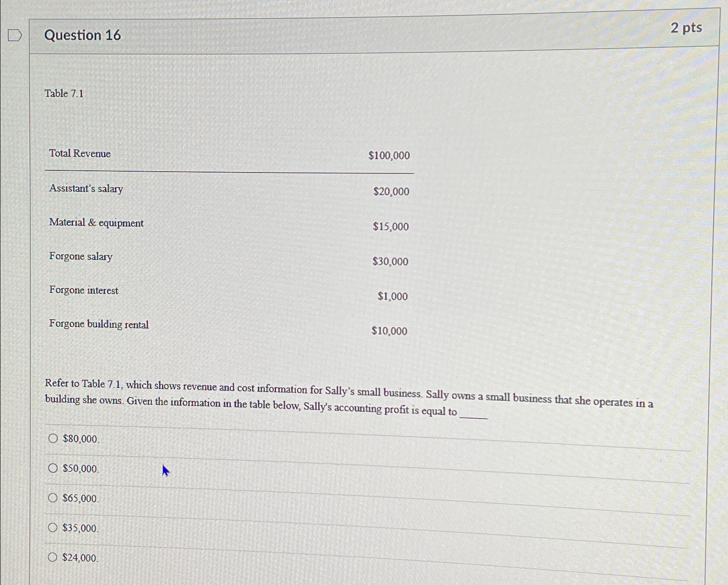Image resolution: width=728 pixels, height=585 pixels.
Task: Click the 2 pts label
Action: pyautogui.click(x=686, y=28)
